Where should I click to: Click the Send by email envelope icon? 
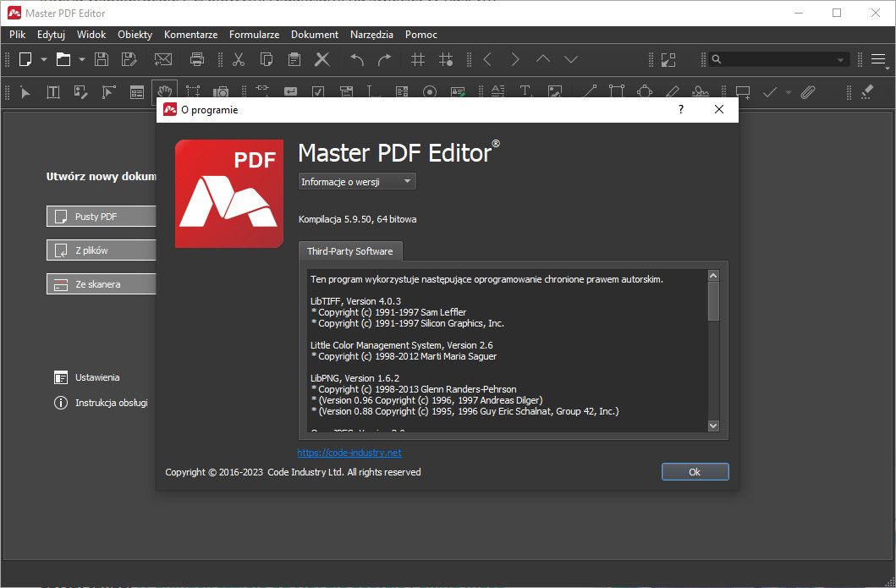[162, 59]
